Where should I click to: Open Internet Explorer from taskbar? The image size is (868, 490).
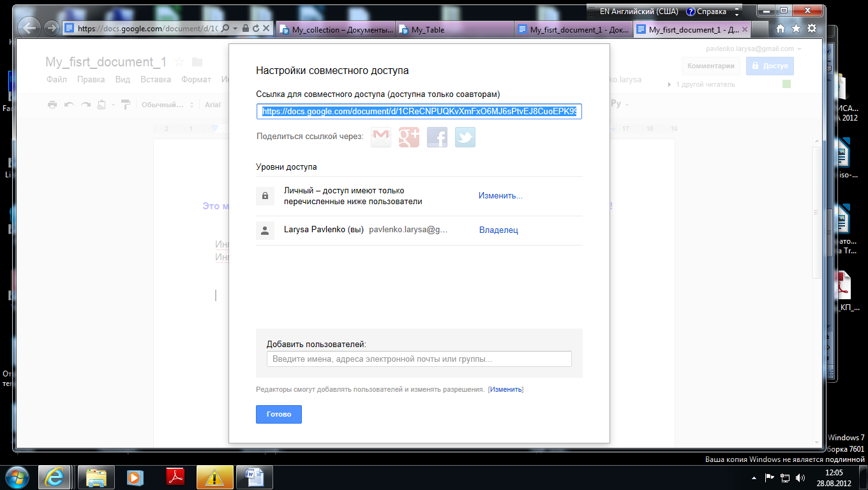54,477
